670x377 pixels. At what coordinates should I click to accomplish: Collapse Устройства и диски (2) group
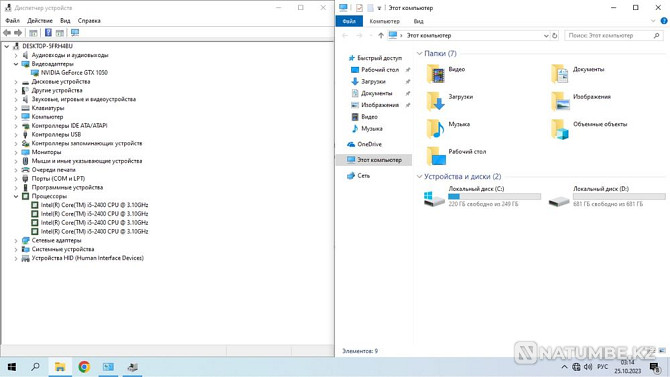pyautogui.click(x=420, y=177)
